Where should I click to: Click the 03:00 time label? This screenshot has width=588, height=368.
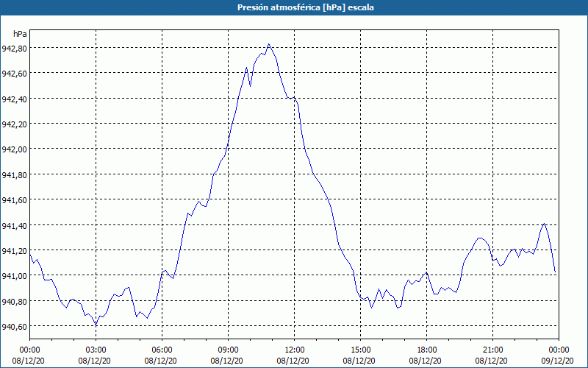[96, 350]
